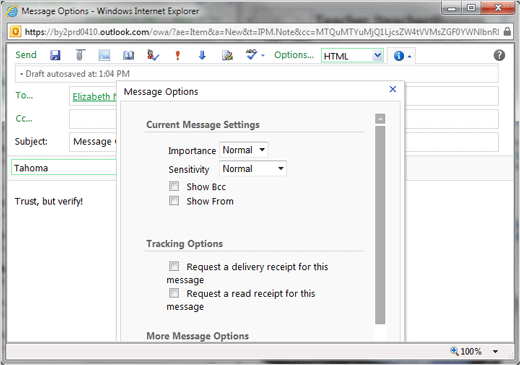The width and height of the screenshot is (520, 365).
Task: Click the Outlook site icon in address bar
Action: 15,32
